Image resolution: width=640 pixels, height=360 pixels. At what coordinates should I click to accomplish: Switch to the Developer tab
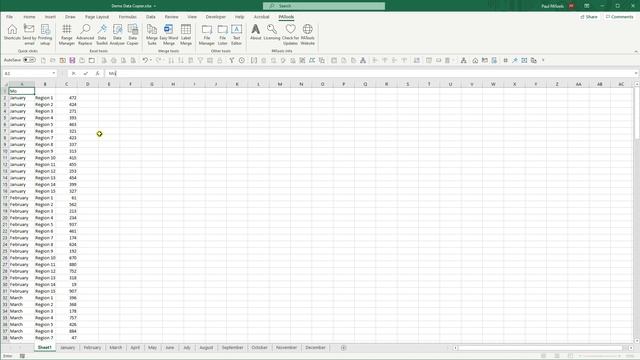(216, 17)
